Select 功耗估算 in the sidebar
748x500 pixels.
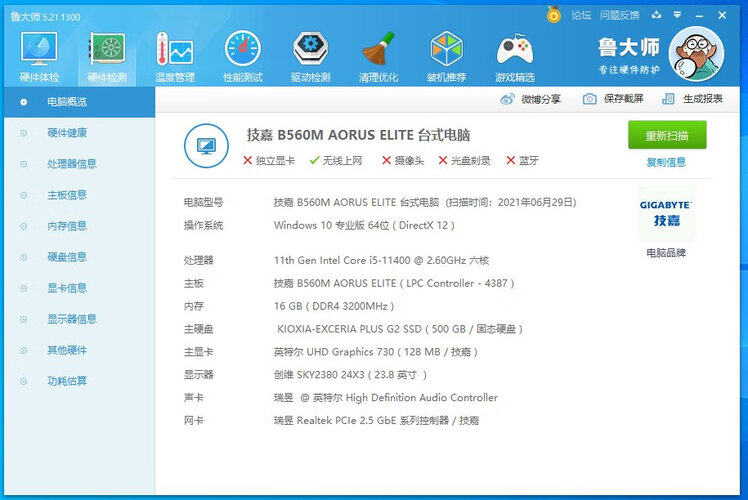point(79,381)
